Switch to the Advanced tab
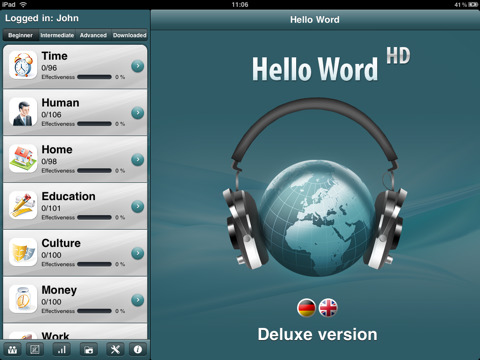Image resolution: width=480 pixels, height=360 pixels. coord(93,35)
